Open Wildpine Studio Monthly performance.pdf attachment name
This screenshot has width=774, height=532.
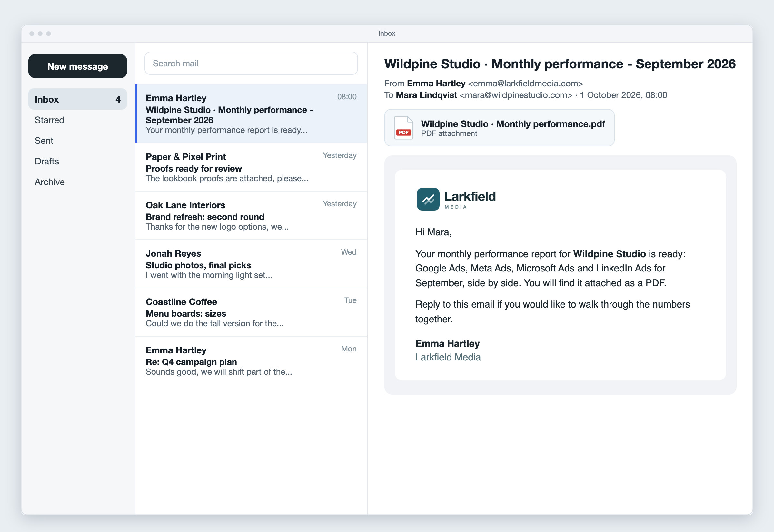coord(513,124)
